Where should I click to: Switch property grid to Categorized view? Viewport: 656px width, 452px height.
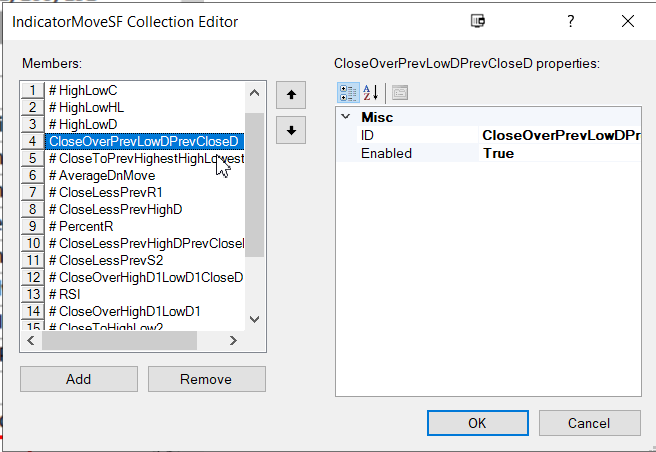point(349,93)
